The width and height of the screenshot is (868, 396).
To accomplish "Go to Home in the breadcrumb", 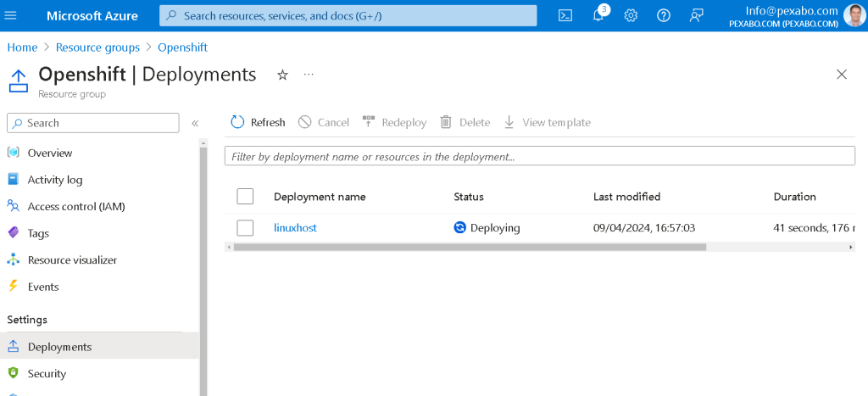I will coord(22,47).
